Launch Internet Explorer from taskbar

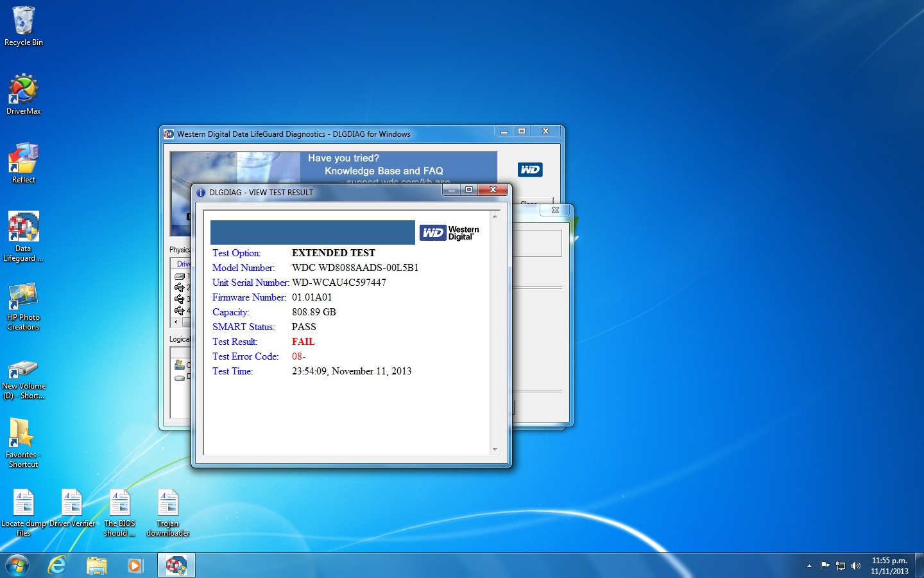[x=58, y=566]
